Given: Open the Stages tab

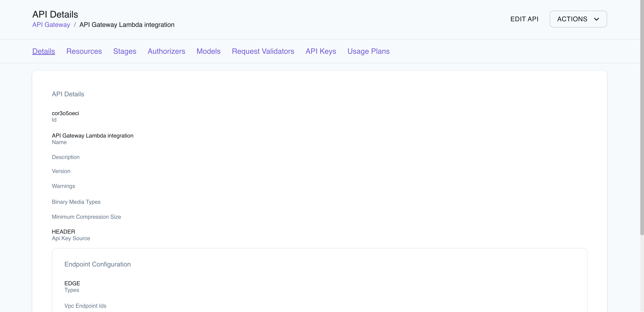Looking at the screenshot, I should click(x=124, y=51).
